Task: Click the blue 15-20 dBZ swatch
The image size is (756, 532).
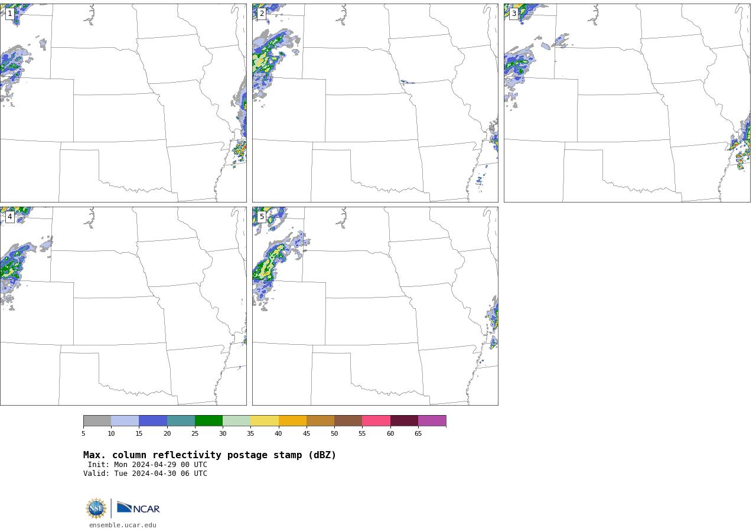Action: [x=153, y=421]
